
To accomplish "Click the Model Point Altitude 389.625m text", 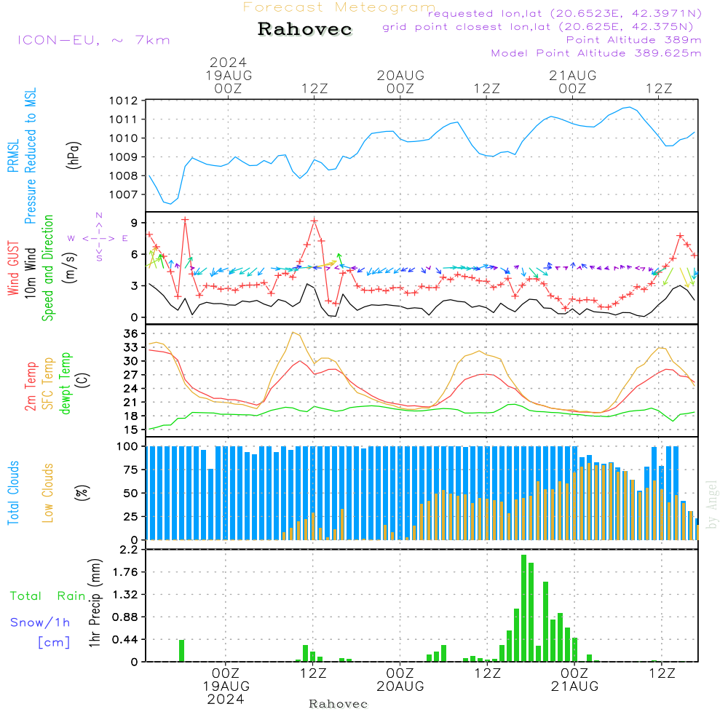I will tap(596, 53).
